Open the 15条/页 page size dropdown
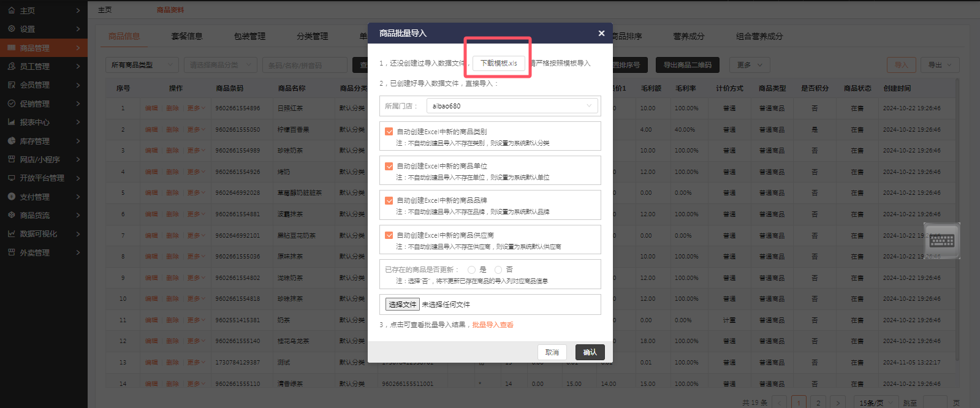 coord(875,402)
